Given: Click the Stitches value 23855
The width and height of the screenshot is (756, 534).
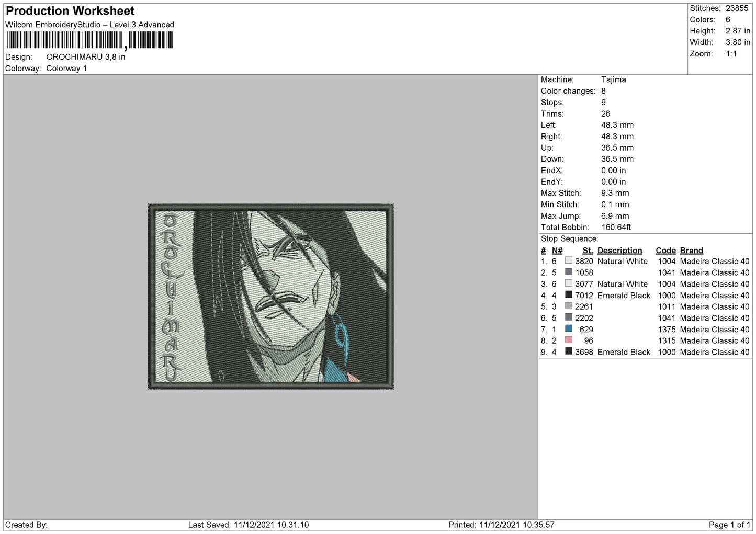Looking at the screenshot, I should tap(737, 8).
